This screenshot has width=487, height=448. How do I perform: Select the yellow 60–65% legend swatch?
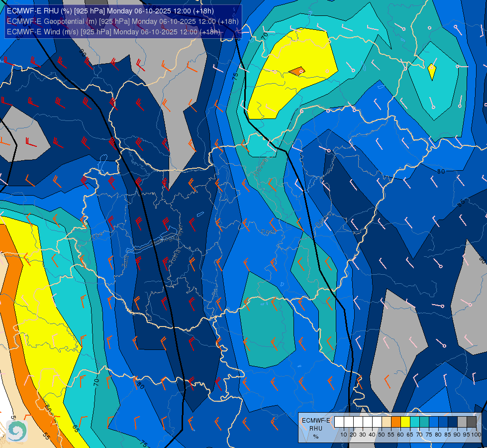pos(405,422)
